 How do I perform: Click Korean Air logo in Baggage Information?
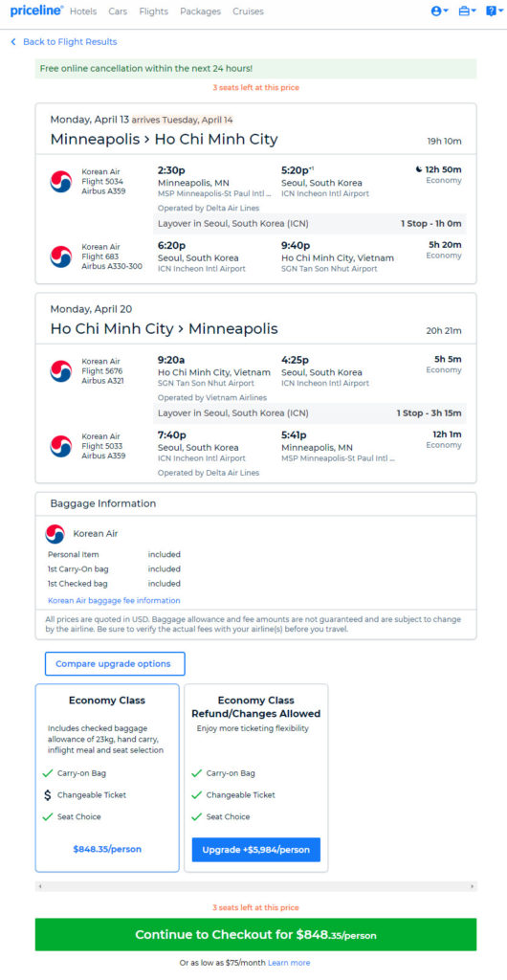pyautogui.click(x=55, y=534)
